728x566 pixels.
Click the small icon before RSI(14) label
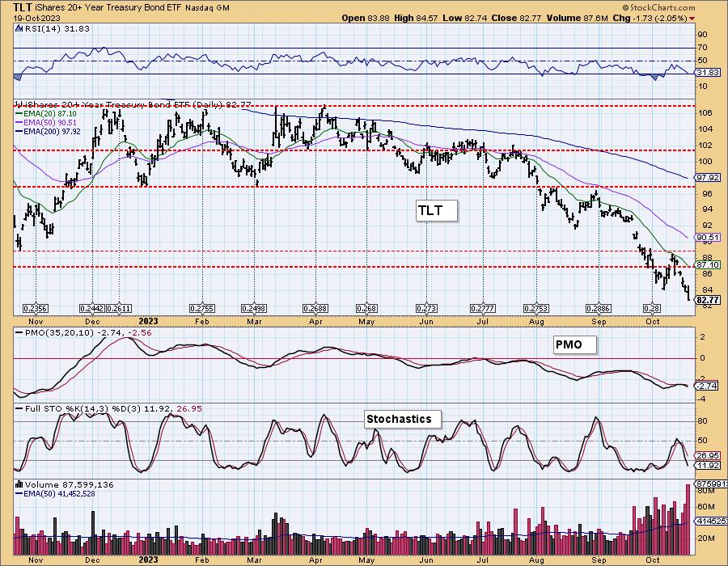(19, 28)
